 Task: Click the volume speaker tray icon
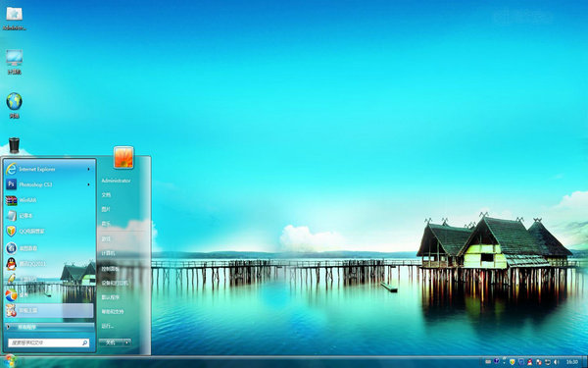556,362
